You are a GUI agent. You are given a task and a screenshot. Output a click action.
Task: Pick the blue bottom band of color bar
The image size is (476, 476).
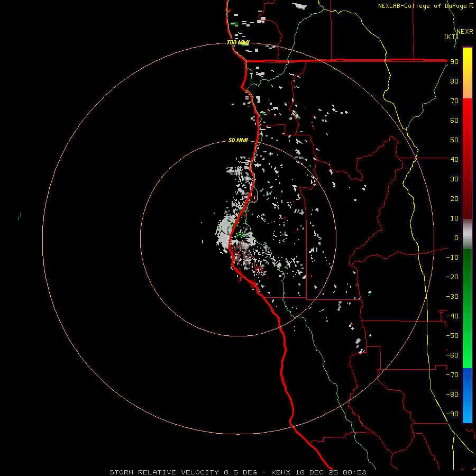tap(467, 396)
